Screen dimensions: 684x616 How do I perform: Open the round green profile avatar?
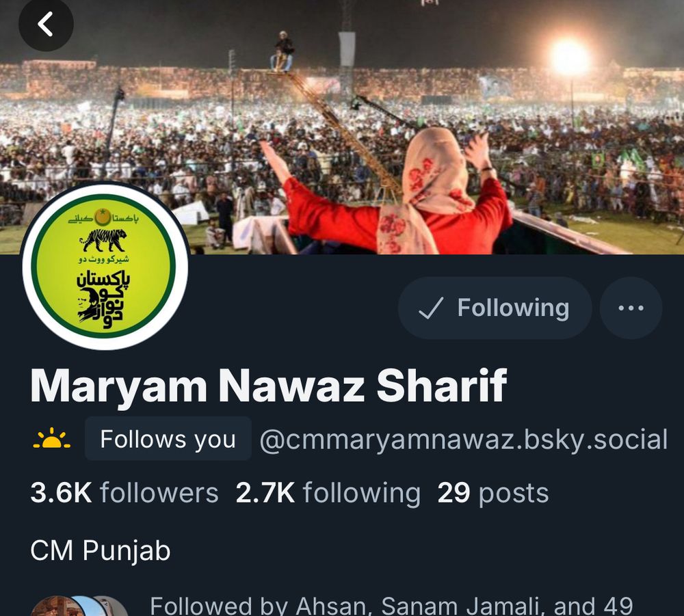[105, 265]
